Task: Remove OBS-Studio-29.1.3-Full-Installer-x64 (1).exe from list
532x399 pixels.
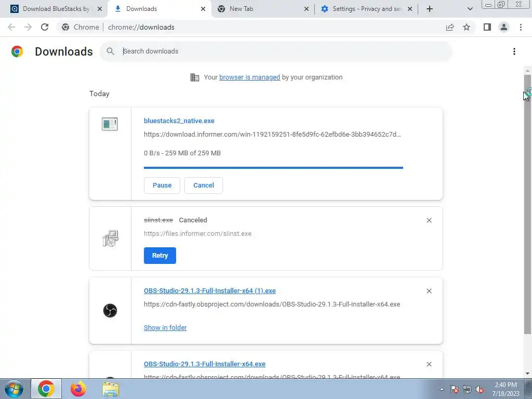Action: pos(429,291)
